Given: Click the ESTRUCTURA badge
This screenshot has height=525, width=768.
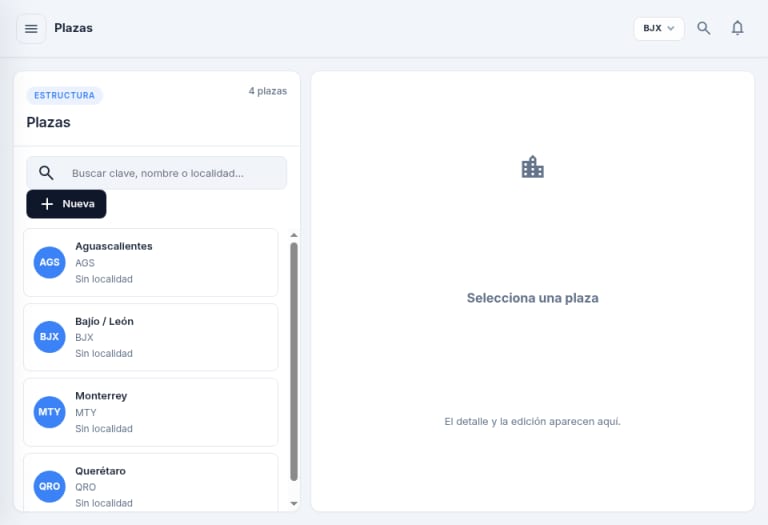Looking at the screenshot, I should click(x=64, y=95).
